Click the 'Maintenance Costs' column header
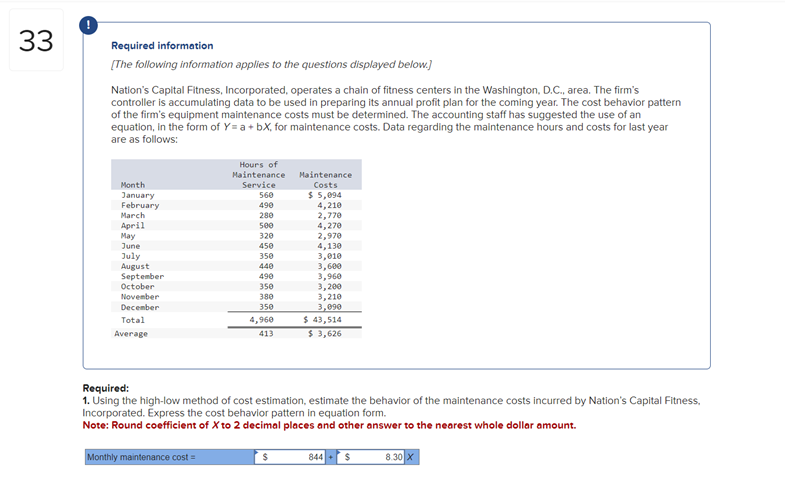The width and height of the screenshot is (785, 481). coord(325,180)
